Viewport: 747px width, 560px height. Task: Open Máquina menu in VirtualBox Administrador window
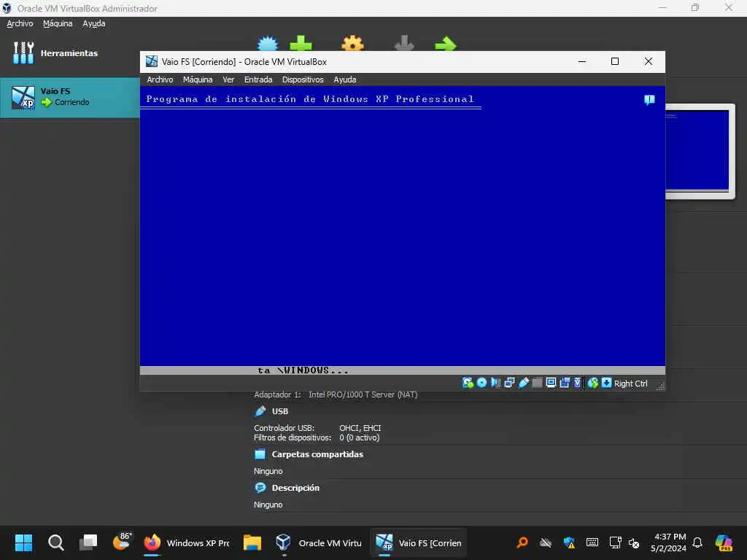pyautogui.click(x=58, y=23)
